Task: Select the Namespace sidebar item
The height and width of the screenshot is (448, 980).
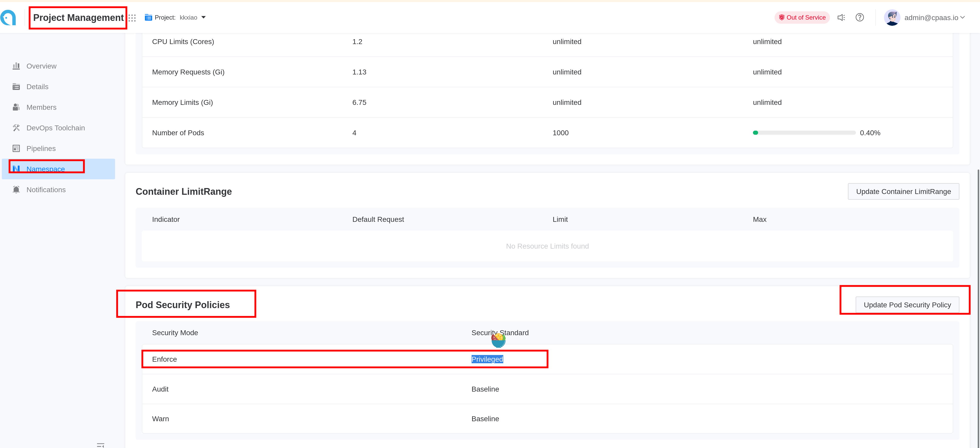Action: (x=46, y=169)
